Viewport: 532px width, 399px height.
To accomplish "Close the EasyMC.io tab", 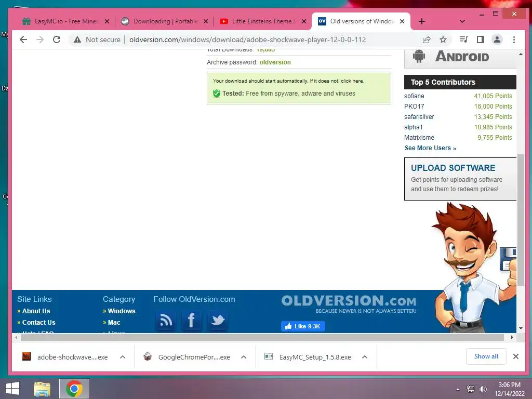I will [107, 21].
